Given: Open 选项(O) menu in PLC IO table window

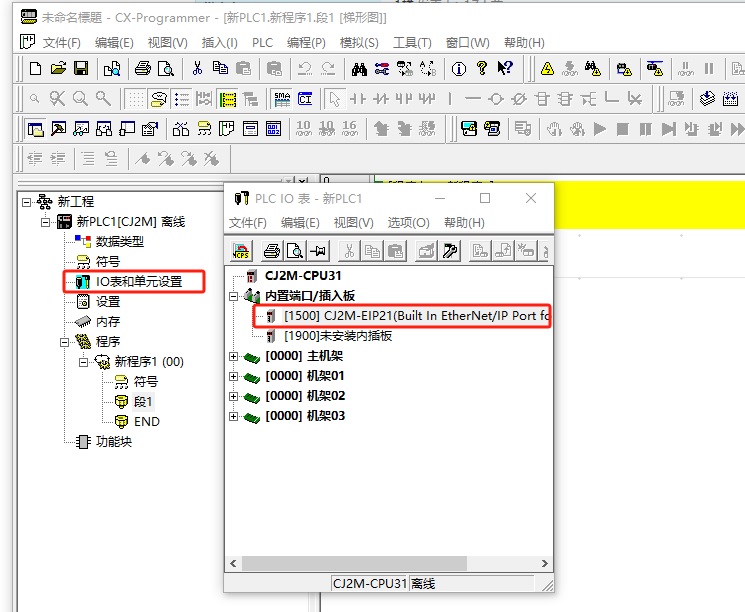Looking at the screenshot, I should click(408, 223).
